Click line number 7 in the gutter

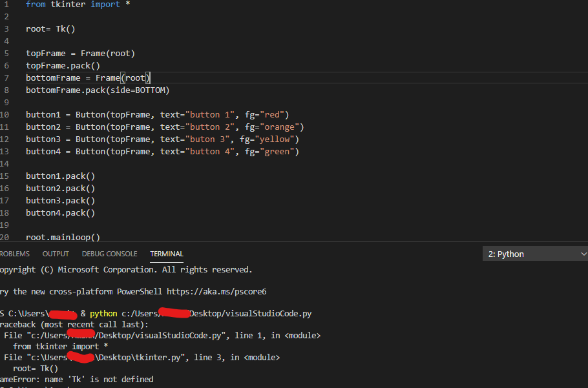click(x=6, y=78)
